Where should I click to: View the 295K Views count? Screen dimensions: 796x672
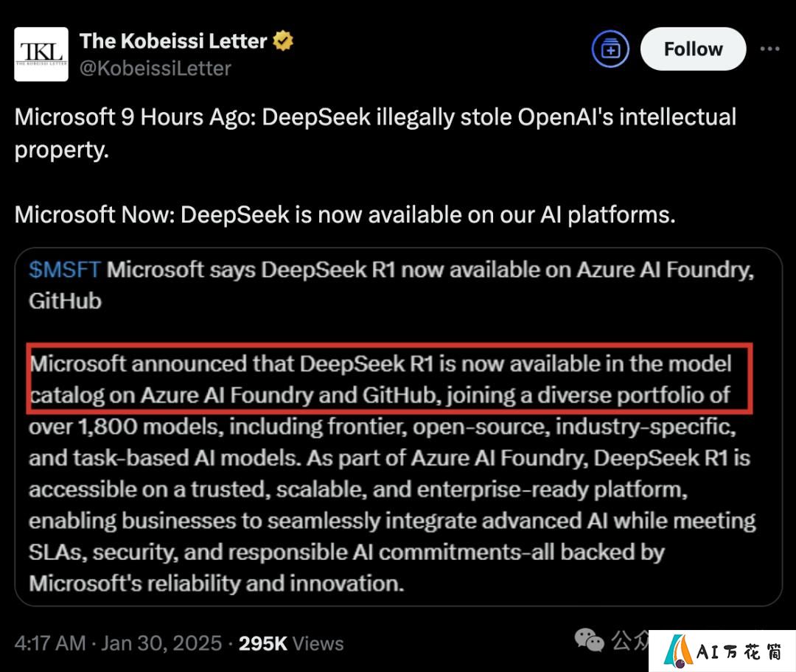(291, 643)
